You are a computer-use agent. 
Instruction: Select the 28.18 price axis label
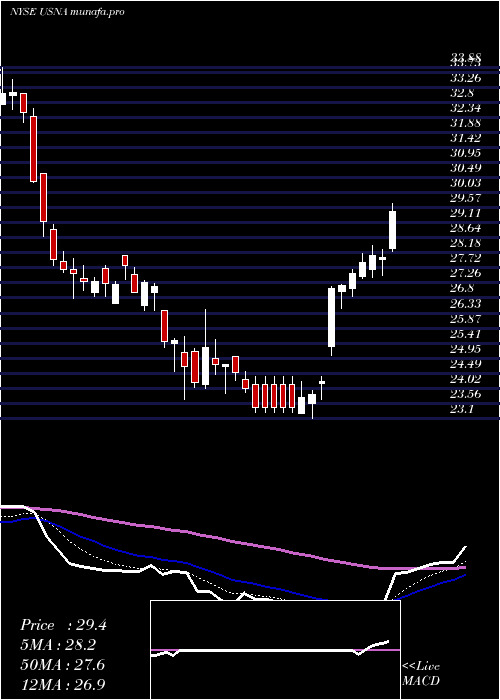(x=466, y=243)
